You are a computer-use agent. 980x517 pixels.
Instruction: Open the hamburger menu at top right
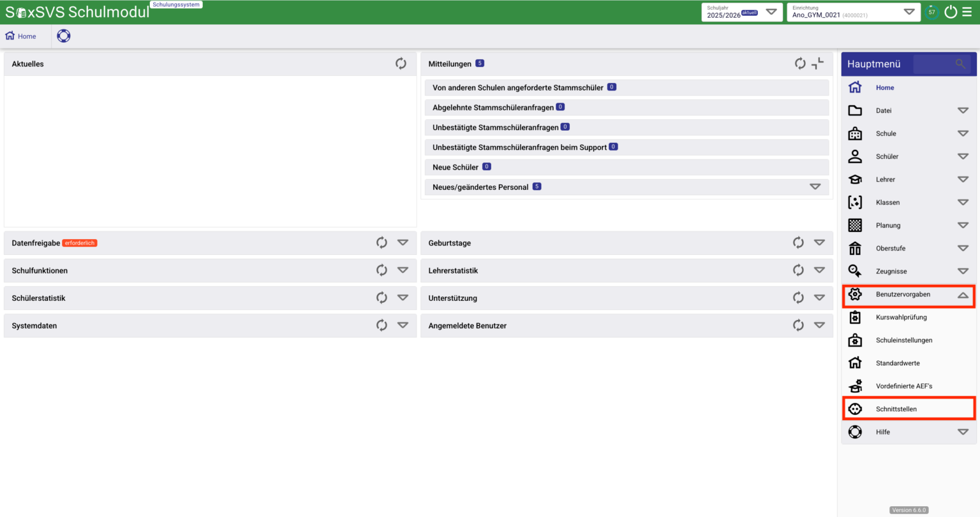967,12
